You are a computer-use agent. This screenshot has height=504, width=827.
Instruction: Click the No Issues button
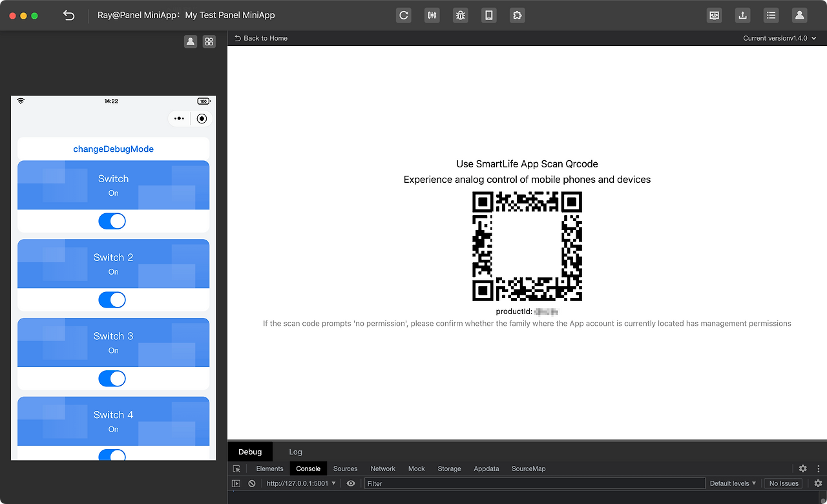click(x=784, y=483)
